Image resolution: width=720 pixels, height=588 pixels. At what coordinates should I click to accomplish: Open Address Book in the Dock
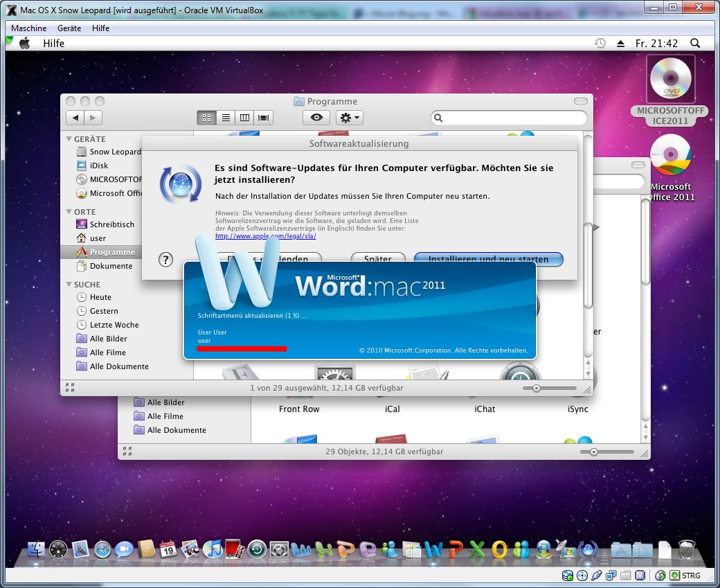point(147,549)
